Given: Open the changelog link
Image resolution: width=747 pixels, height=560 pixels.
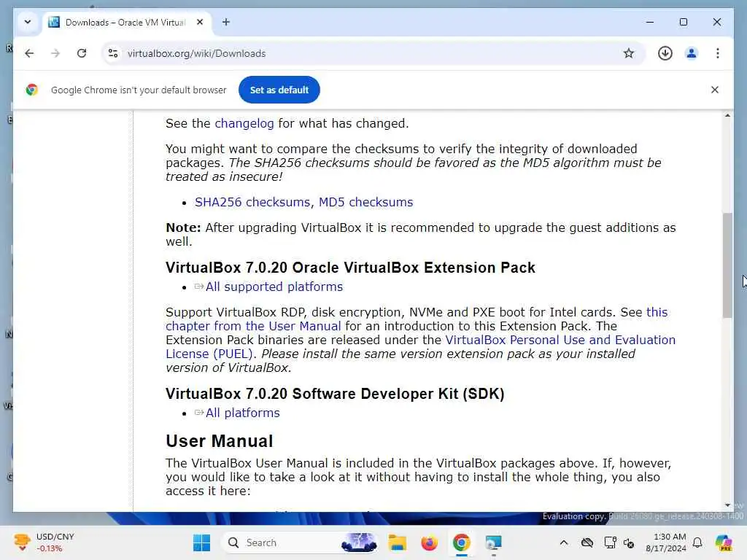Looking at the screenshot, I should point(244,123).
